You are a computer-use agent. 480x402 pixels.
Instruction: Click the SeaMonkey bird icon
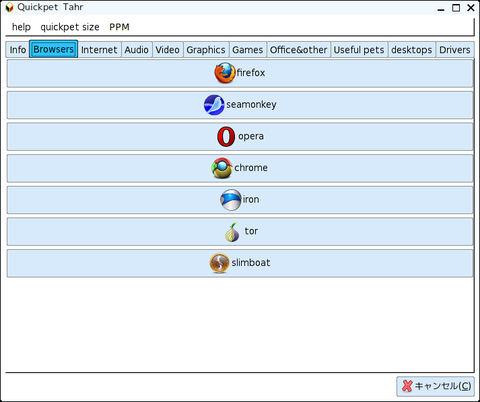pyautogui.click(x=214, y=105)
